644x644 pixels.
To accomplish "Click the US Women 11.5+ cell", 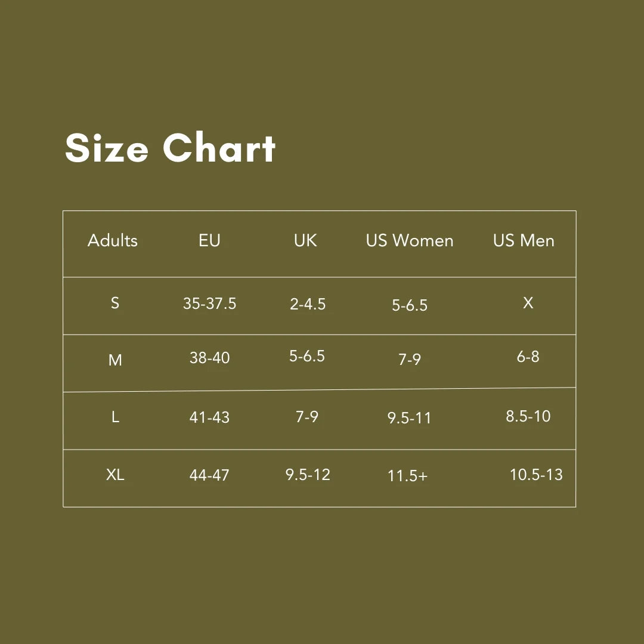I will (x=407, y=476).
